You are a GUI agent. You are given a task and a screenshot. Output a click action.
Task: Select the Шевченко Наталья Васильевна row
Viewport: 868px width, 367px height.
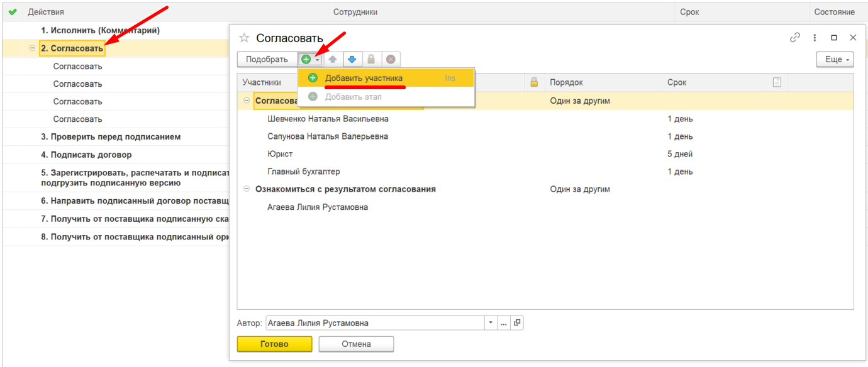545,119
